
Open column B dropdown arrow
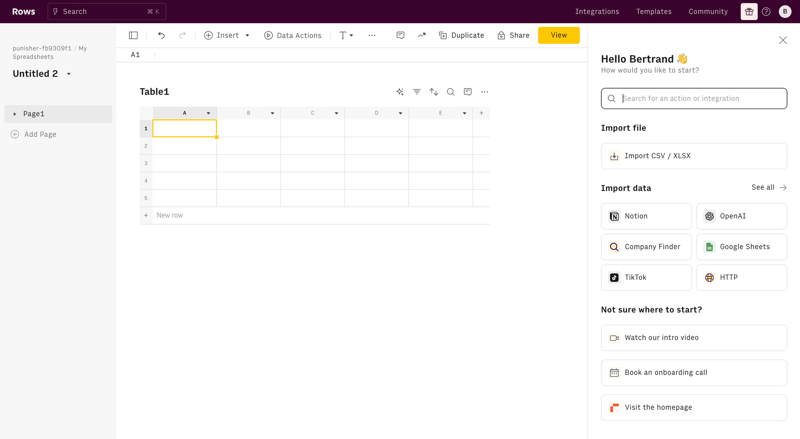272,113
